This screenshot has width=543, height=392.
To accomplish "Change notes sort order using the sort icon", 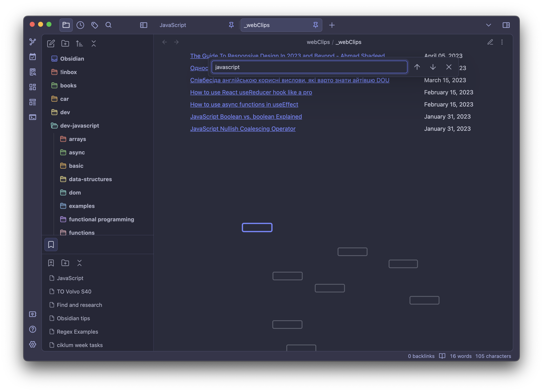I will click(x=79, y=43).
